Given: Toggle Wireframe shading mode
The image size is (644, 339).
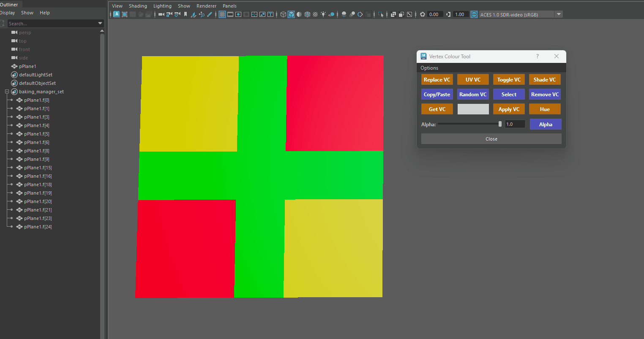Looking at the screenshot, I should [x=283, y=14].
